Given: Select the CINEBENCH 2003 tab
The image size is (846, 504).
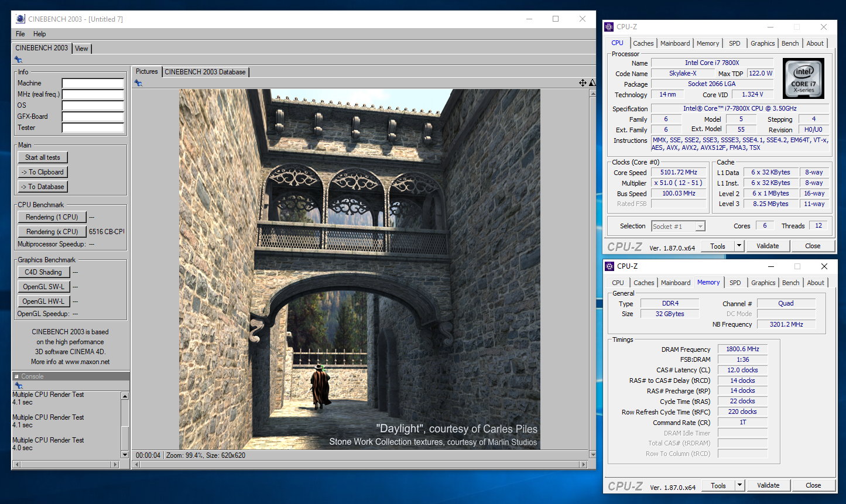Looking at the screenshot, I should coord(42,48).
